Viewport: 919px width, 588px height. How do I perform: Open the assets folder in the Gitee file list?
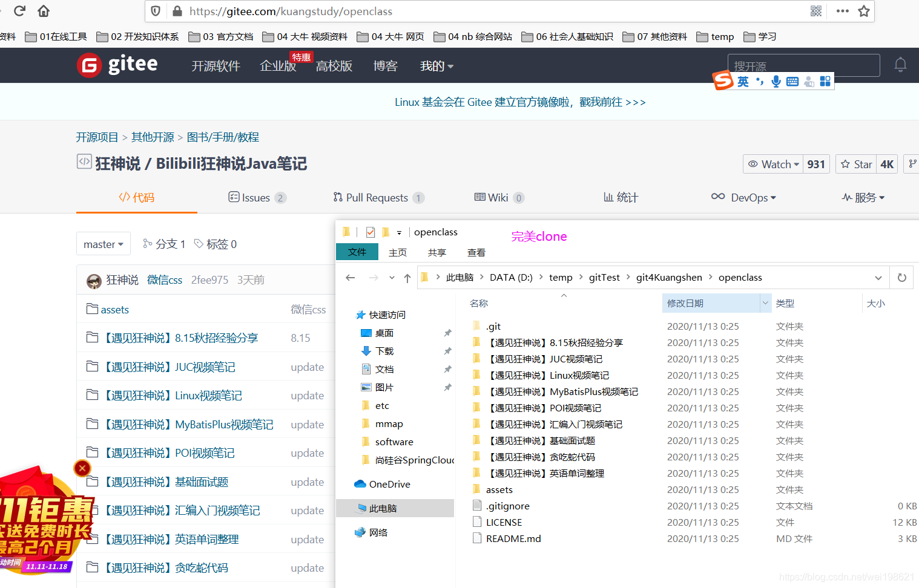tap(114, 310)
